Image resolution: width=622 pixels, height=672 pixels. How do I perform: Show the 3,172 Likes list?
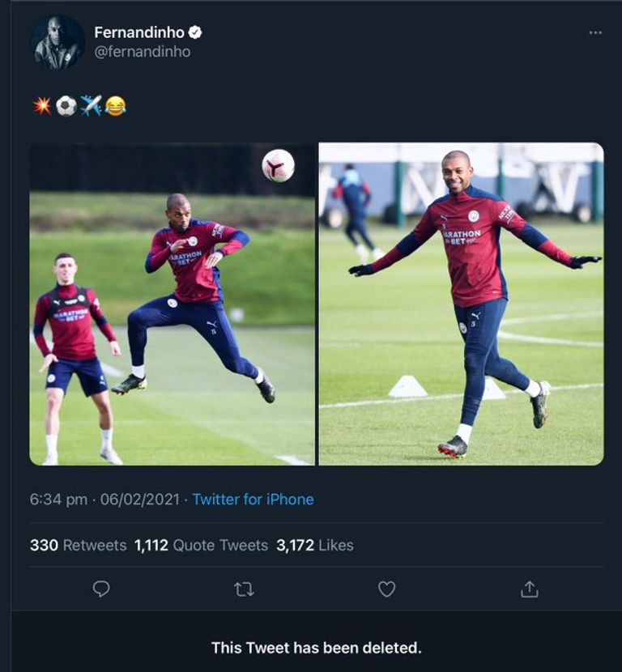pyautogui.click(x=315, y=545)
